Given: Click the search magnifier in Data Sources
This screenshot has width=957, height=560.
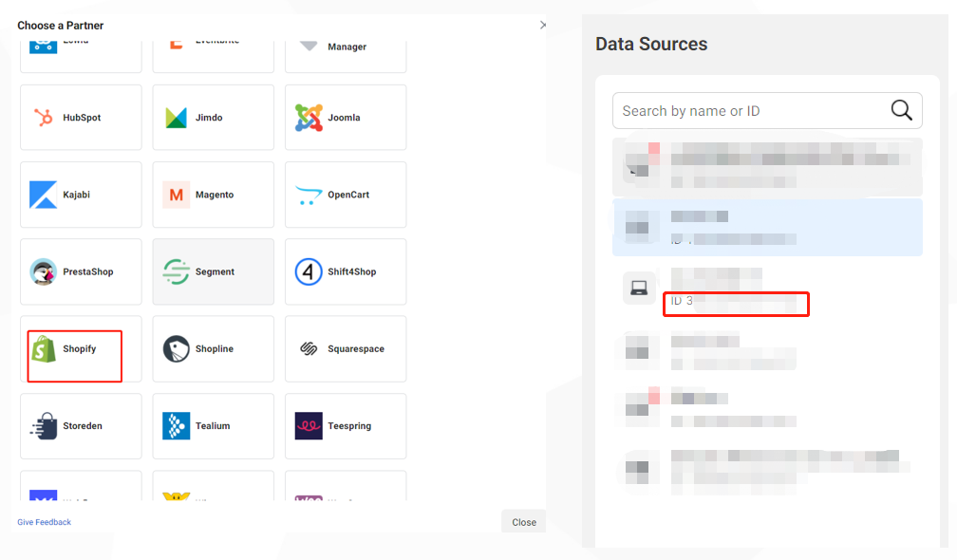Looking at the screenshot, I should pyautogui.click(x=902, y=110).
